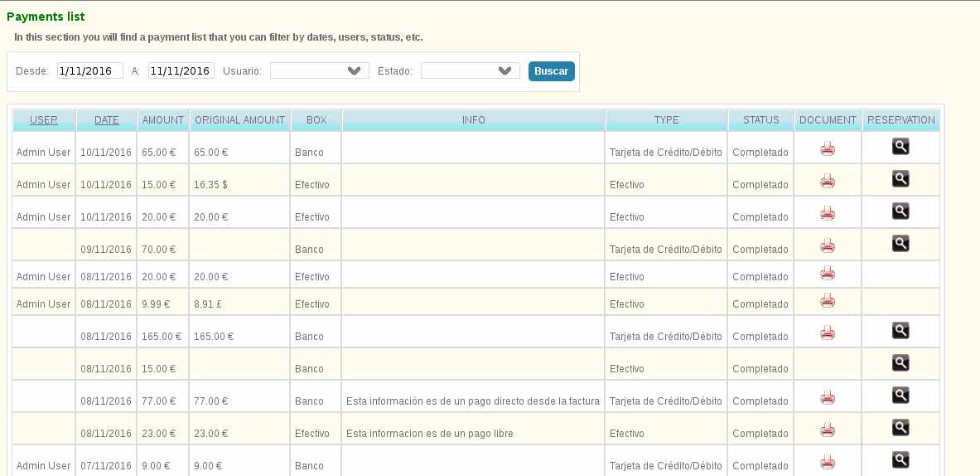This screenshot has height=476, width=980.
Task: Click the Payments list heading
Action: tap(46, 17)
